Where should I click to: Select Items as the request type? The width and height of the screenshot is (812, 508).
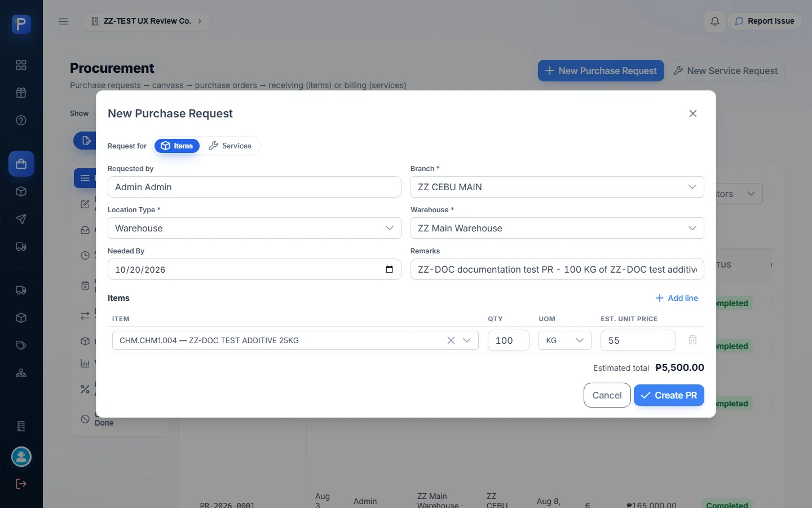[x=177, y=146]
